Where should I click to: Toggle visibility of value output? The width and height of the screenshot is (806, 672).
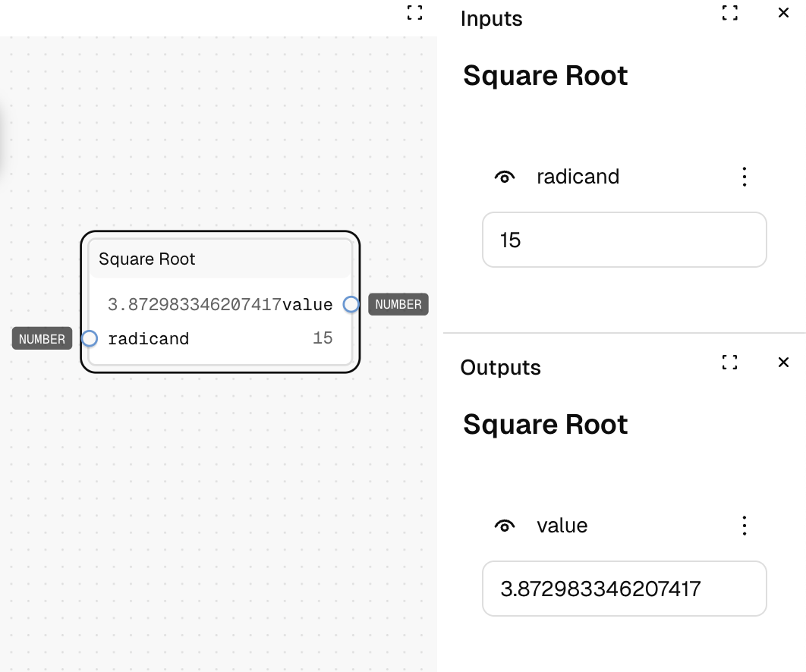click(x=505, y=526)
